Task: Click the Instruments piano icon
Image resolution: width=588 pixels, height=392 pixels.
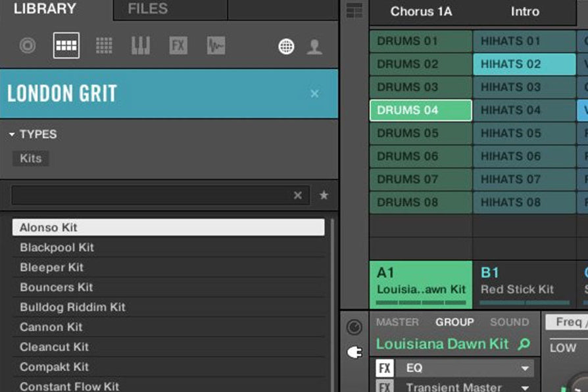Action: point(140,45)
